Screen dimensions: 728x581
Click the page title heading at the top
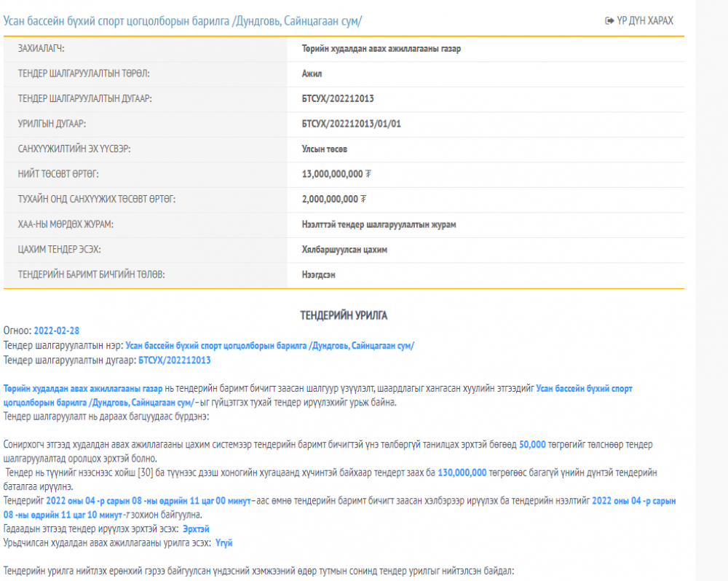[182, 21]
